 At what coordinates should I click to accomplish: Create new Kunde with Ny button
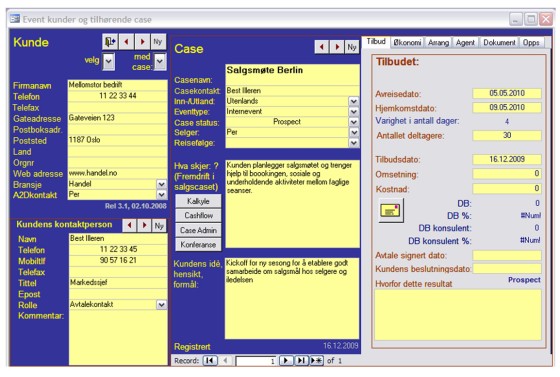click(x=158, y=42)
